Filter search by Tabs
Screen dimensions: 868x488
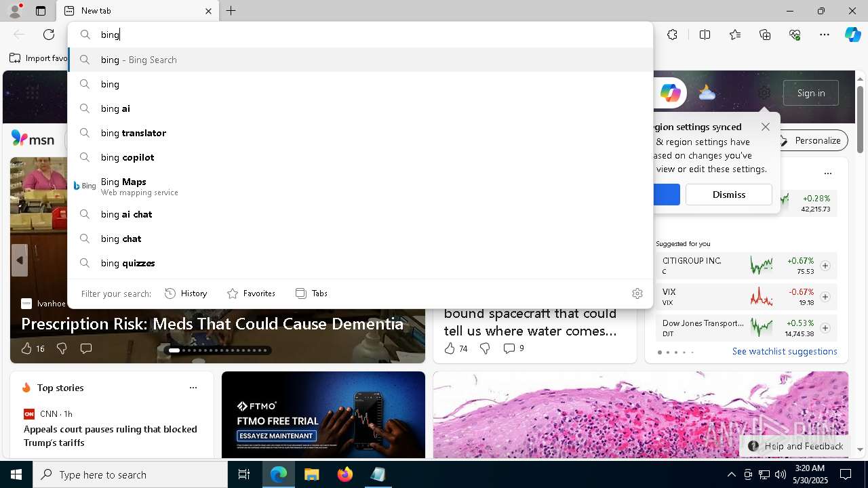coord(312,293)
